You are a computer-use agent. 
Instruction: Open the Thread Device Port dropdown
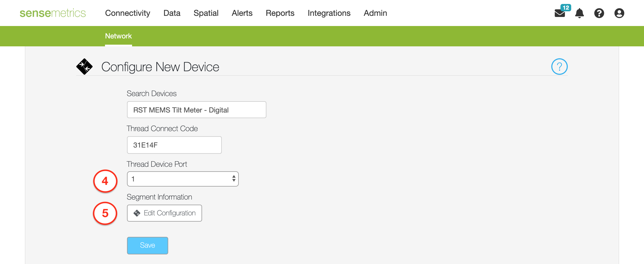(183, 179)
